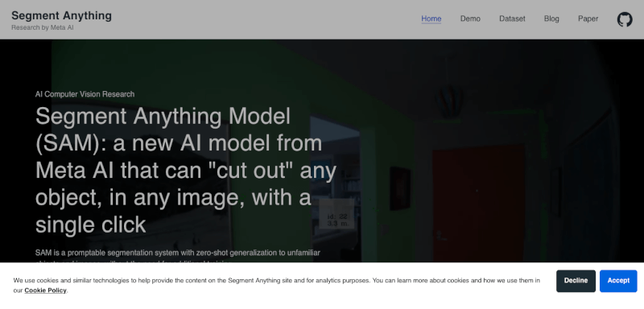The height and width of the screenshot is (309, 644).
Task: Open the Cookie Policy link
Action: 45,290
